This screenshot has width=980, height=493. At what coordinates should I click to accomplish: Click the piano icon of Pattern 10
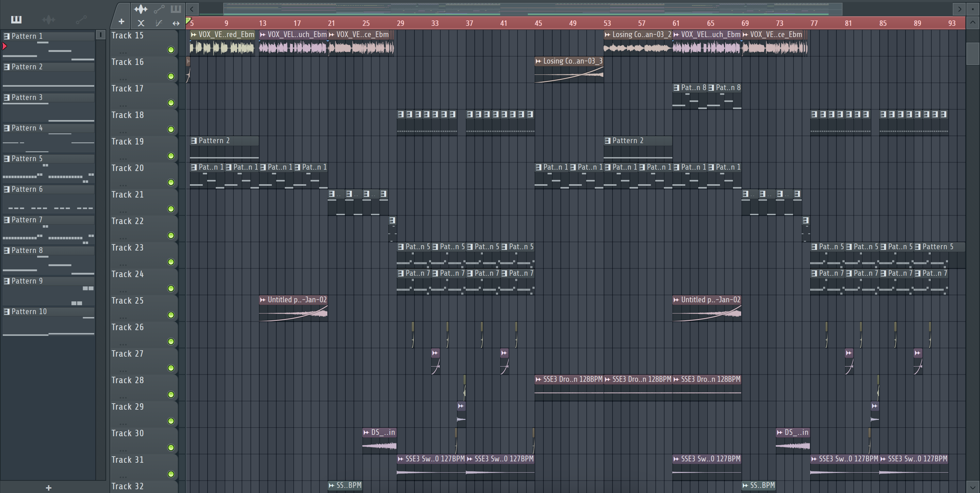[x=6, y=312]
